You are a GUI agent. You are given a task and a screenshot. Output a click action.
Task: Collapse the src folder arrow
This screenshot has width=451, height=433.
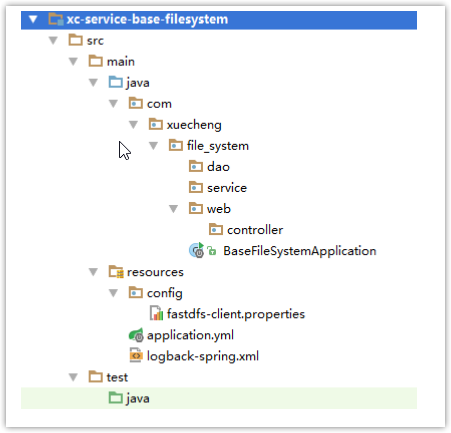pos(53,41)
